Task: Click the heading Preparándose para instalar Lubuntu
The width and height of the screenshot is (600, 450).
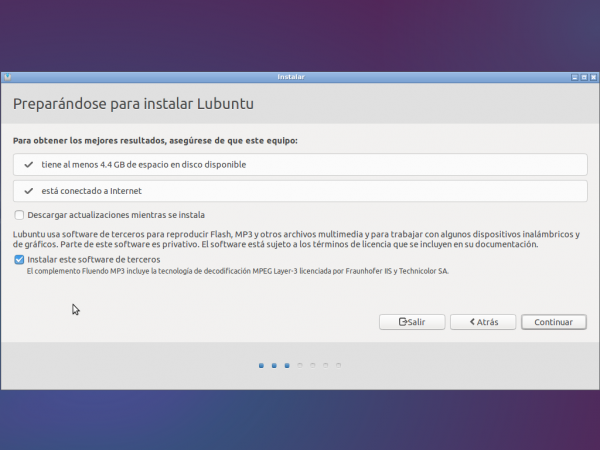Action: (x=133, y=104)
